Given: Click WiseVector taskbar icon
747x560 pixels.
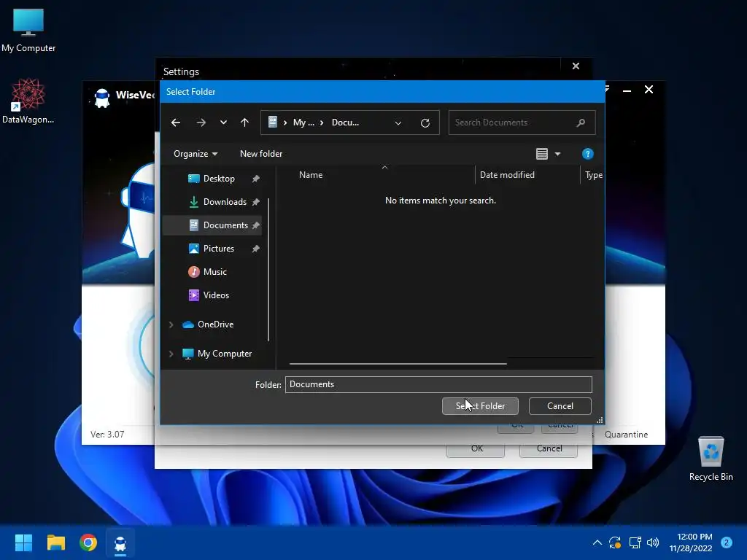Looking at the screenshot, I should [120, 542].
